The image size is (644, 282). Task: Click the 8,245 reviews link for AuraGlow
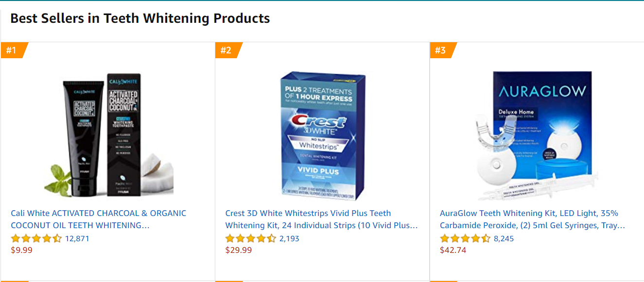pyautogui.click(x=504, y=238)
